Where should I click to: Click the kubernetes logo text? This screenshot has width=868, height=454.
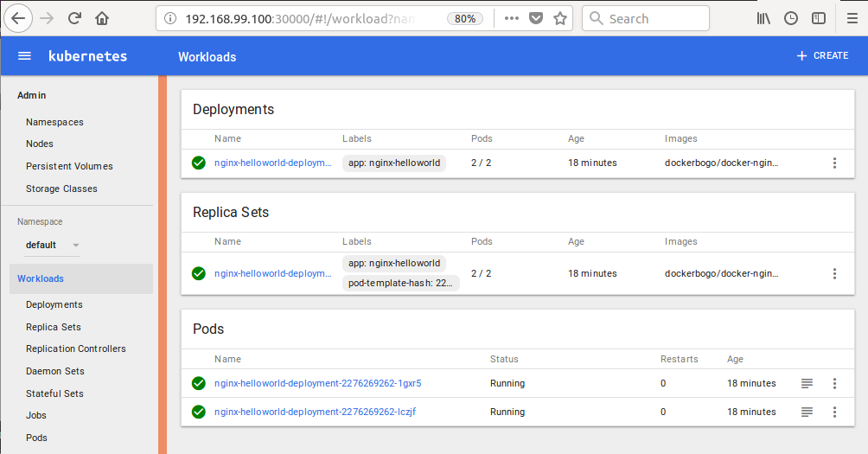coord(87,56)
